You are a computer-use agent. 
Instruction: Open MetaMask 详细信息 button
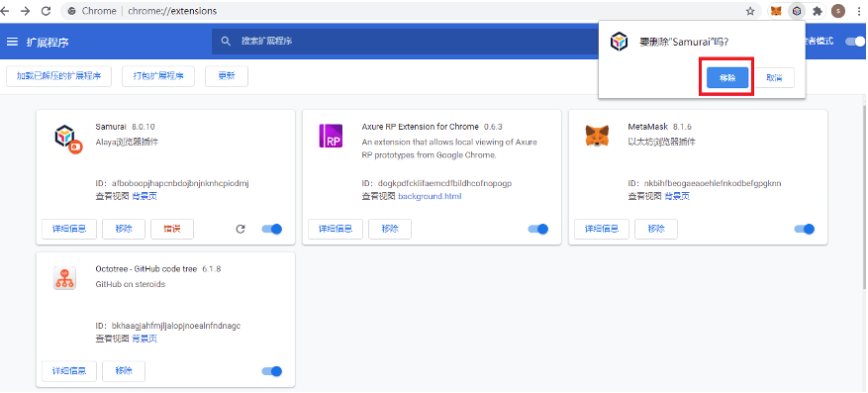(602, 229)
